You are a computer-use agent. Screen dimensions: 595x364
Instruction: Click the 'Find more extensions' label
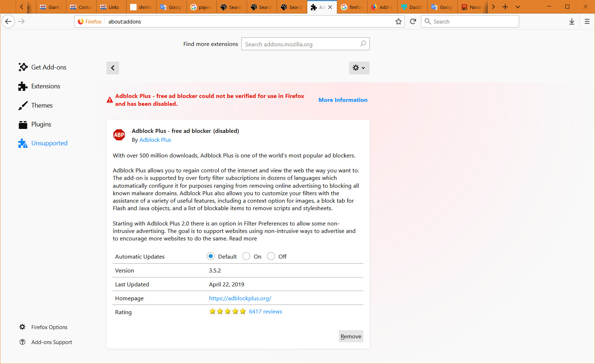211,44
